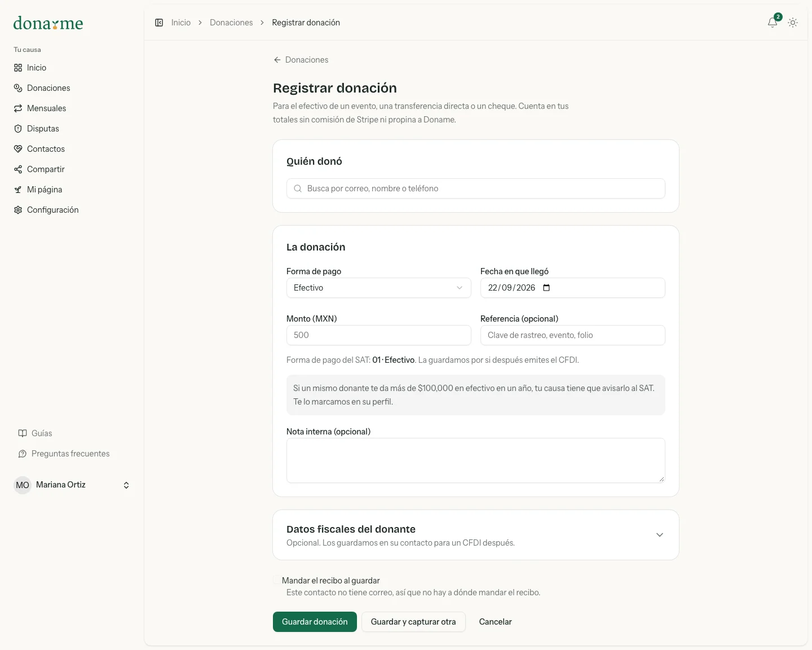Viewport: 812px width, 650px height.
Task: Click the Doname logo
Action: [48, 23]
